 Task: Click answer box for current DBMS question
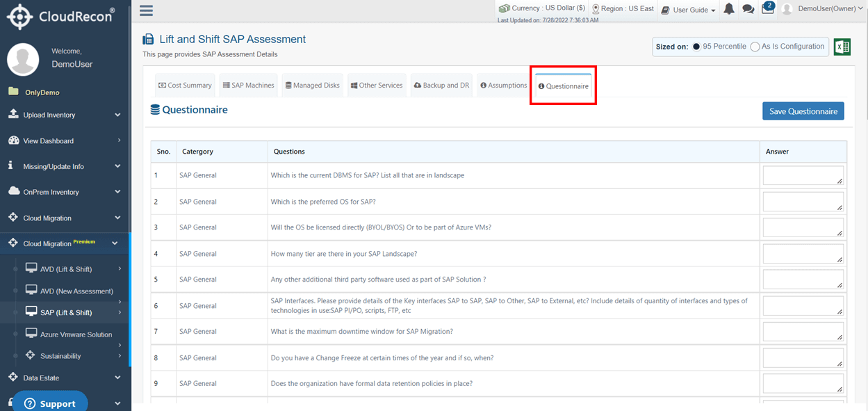point(803,175)
